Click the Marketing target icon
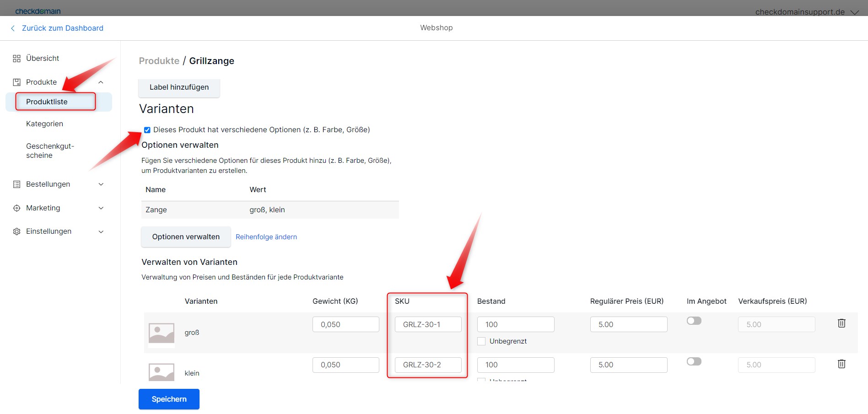868x414 pixels. coord(17,208)
